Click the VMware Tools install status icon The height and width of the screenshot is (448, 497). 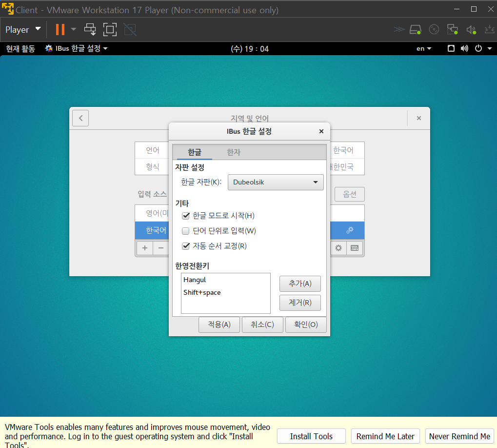pyautogui.click(x=489, y=29)
